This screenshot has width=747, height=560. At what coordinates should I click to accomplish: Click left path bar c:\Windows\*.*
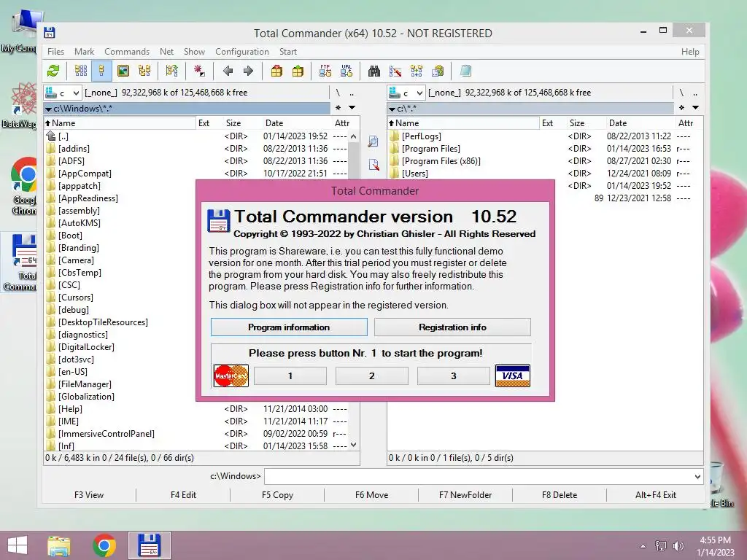pyautogui.click(x=187, y=109)
